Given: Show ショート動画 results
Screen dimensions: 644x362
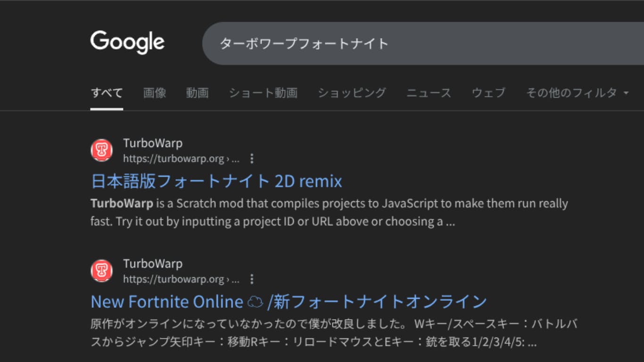Looking at the screenshot, I should 263,93.
